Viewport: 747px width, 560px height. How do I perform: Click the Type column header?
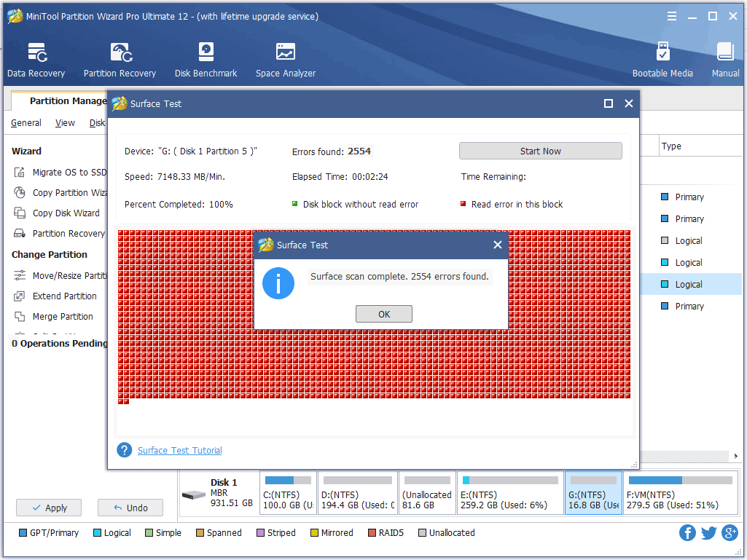(x=670, y=146)
